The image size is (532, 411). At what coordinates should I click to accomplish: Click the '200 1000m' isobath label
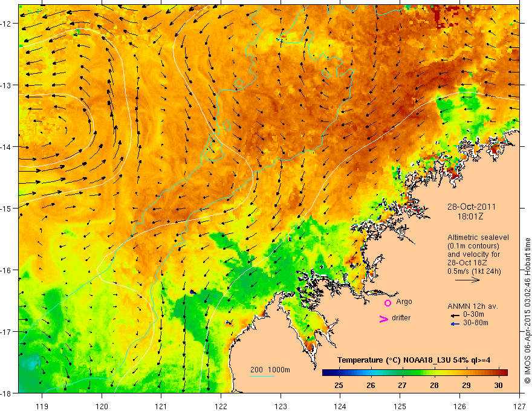270,370
